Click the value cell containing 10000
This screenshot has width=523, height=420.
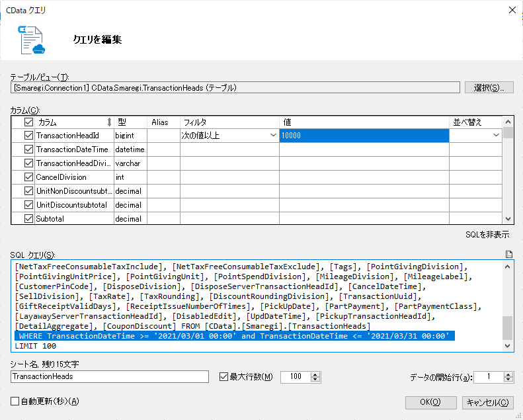364,136
